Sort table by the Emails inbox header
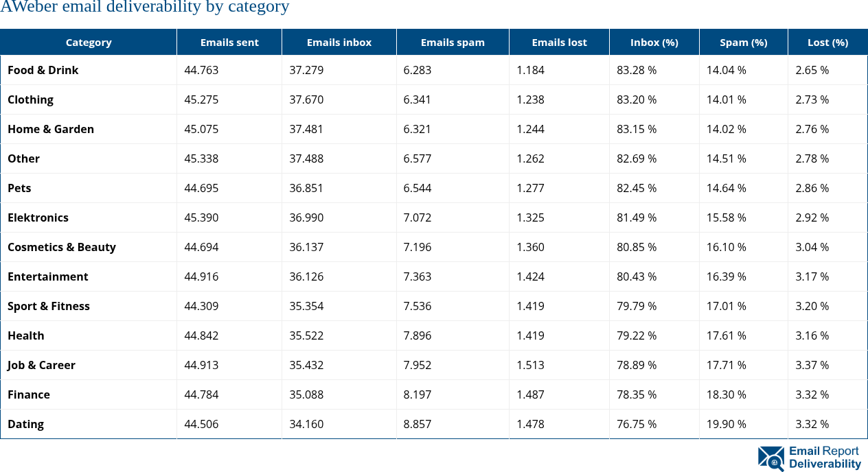The width and height of the screenshot is (868, 472). click(339, 42)
